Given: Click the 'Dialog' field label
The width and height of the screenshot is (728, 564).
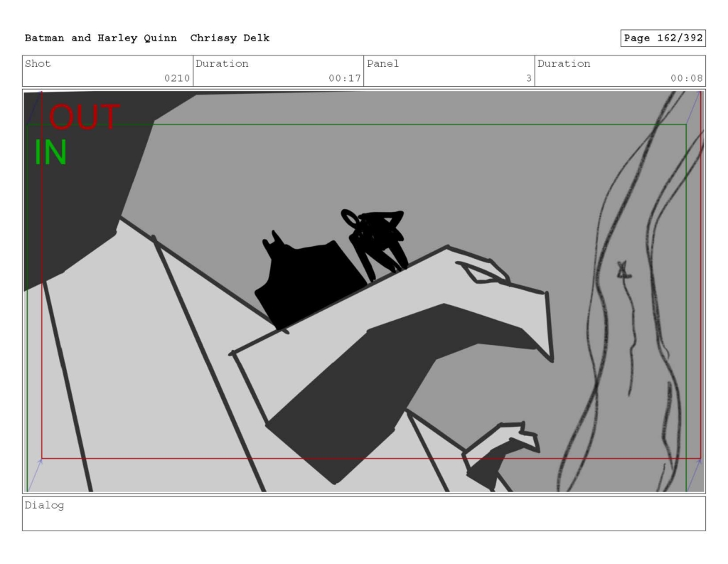Looking at the screenshot, I should click(x=45, y=506).
